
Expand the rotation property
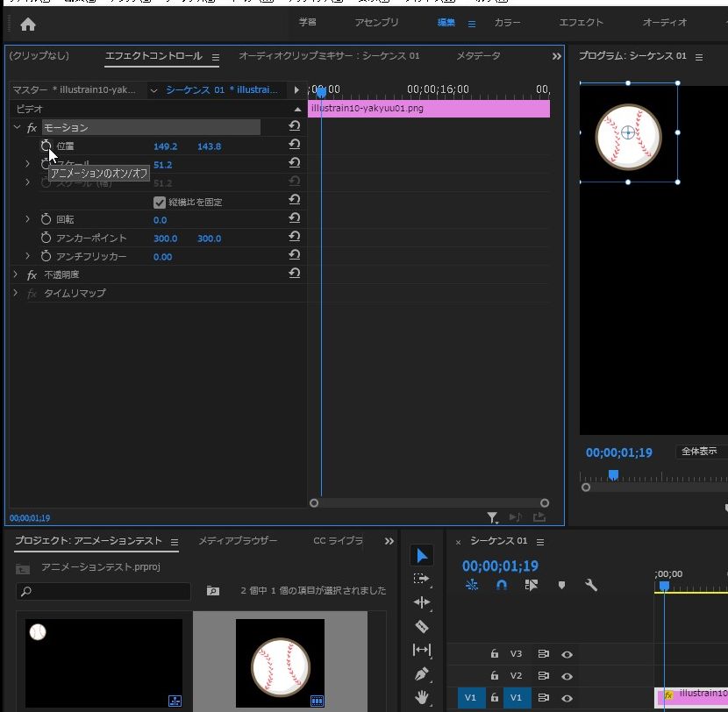click(28, 219)
